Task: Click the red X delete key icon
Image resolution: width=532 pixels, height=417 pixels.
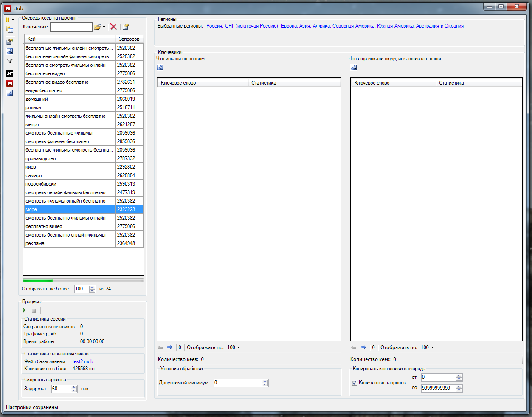Action: 113,27
